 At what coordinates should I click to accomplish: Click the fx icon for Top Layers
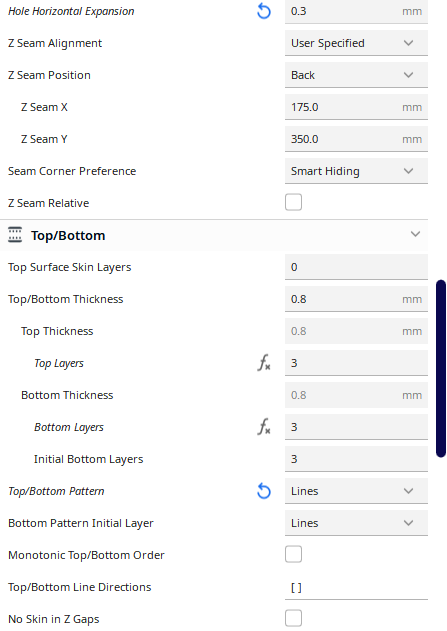coord(264,363)
